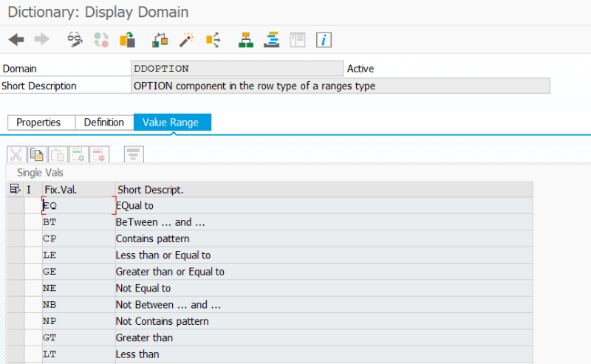Click the Sort/filter lines icon
Image resolution: width=591 pixels, height=364 pixels.
[134, 154]
